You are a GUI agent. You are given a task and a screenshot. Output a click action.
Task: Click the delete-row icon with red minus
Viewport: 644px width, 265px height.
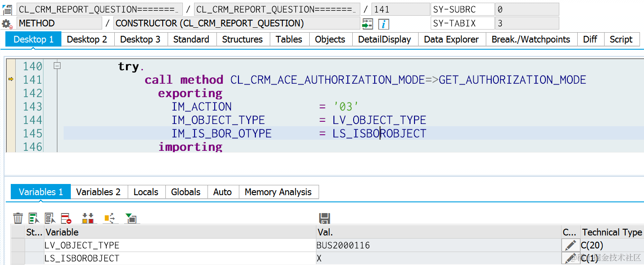pyautogui.click(x=66, y=218)
